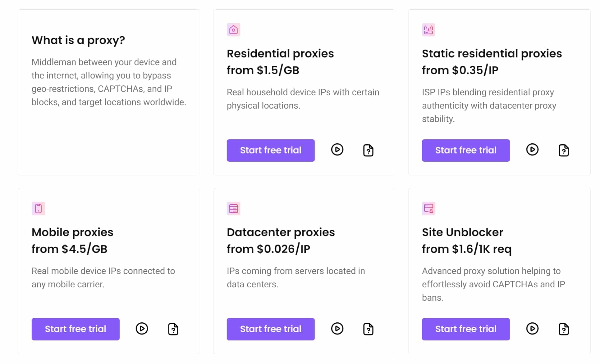
Task: Open Mobile proxies help document icon
Action: click(173, 329)
